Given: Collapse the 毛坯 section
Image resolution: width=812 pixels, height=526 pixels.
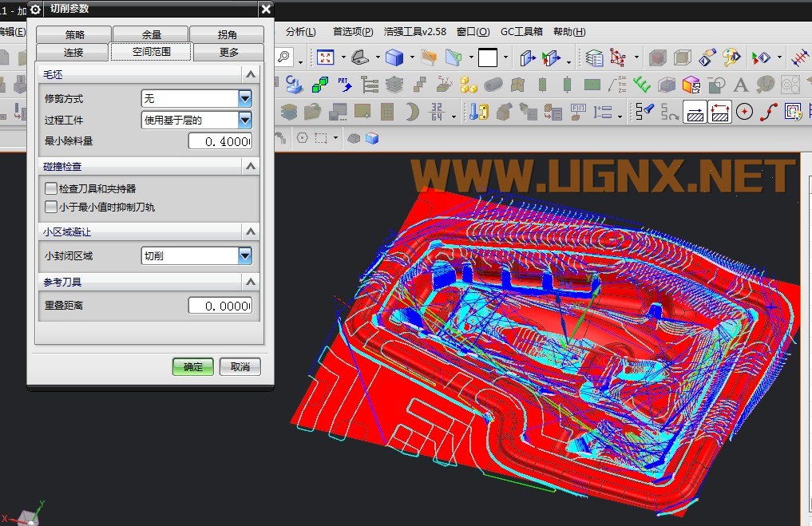Looking at the screenshot, I should (x=251, y=74).
